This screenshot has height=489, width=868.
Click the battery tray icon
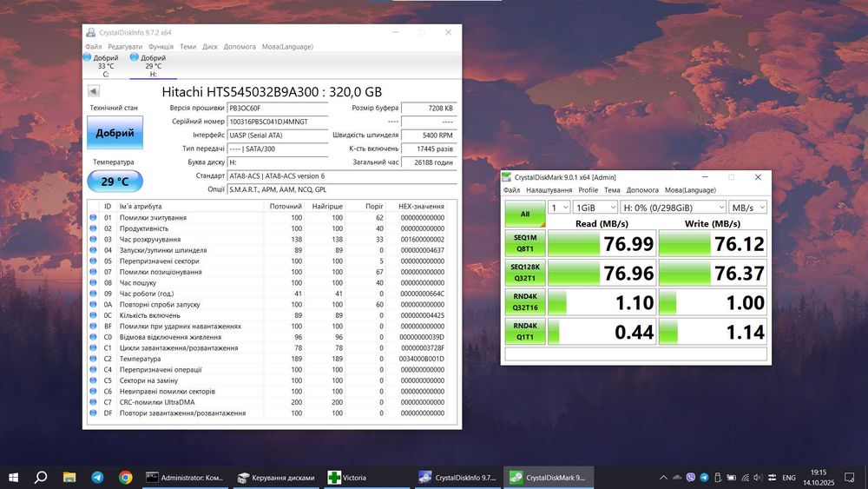[731, 478]
